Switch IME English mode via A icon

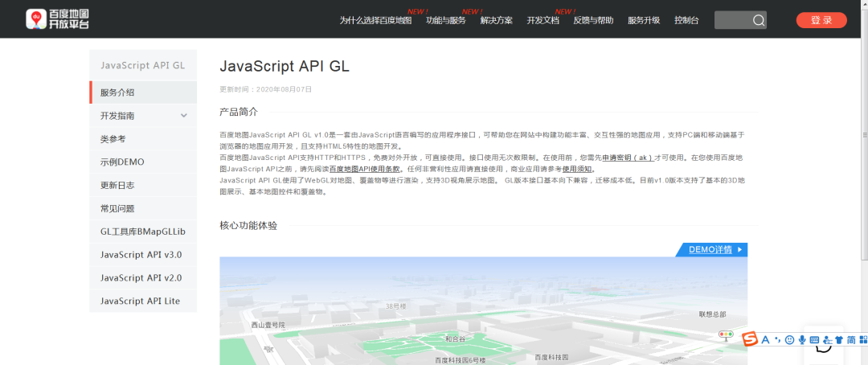click(x=766, y=339)
